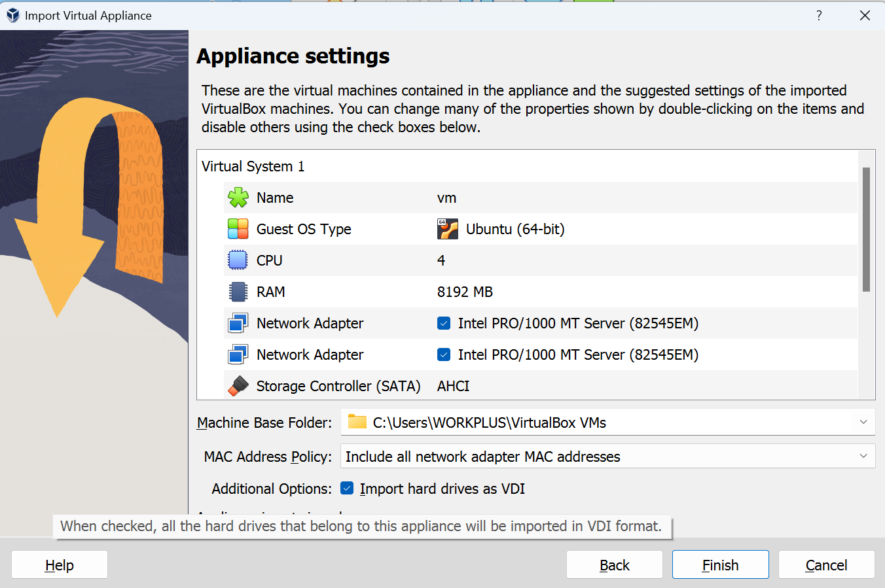Click the green Name row icon
885x588 pixels.
[x=238, y=198]
